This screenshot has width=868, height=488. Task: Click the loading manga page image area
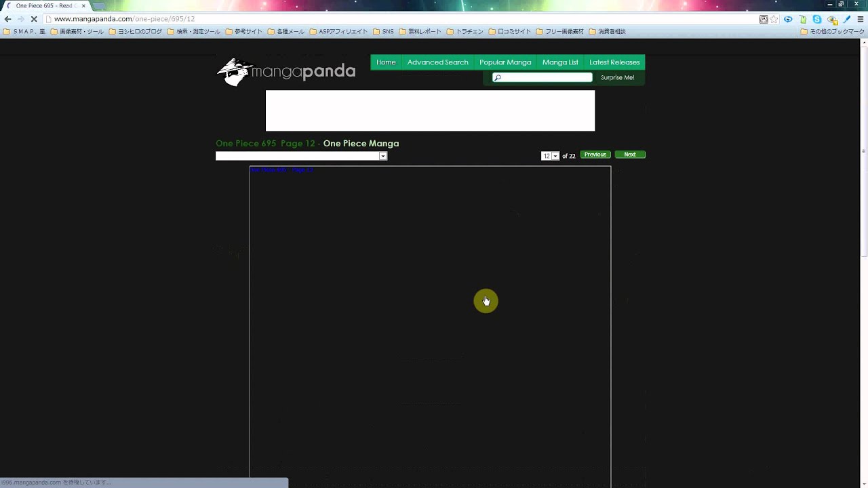click(x=430, y=327)
